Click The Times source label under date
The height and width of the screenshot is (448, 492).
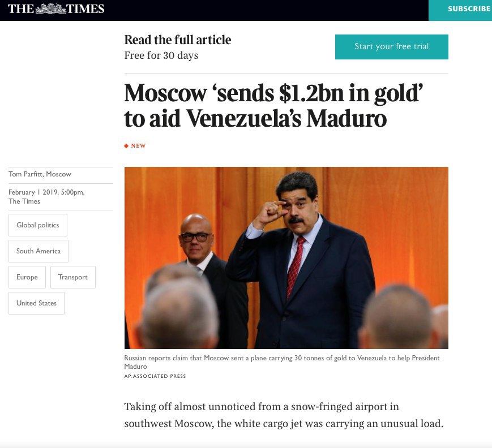tap(24, 201)
